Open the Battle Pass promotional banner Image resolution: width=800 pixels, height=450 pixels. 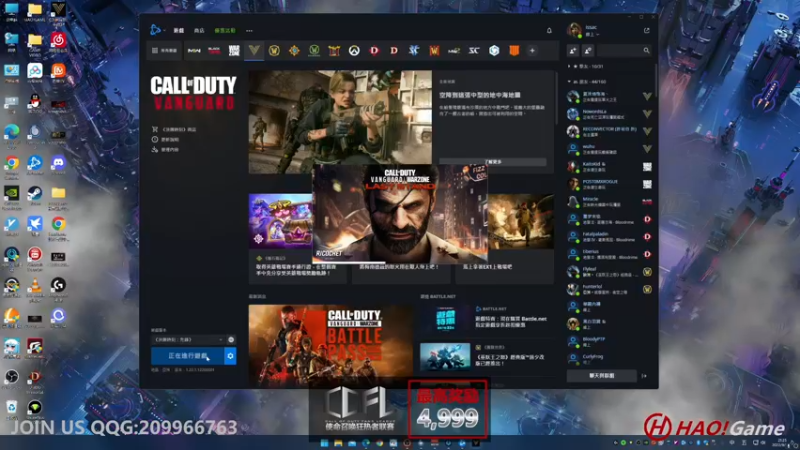click(x=331, y=343)
